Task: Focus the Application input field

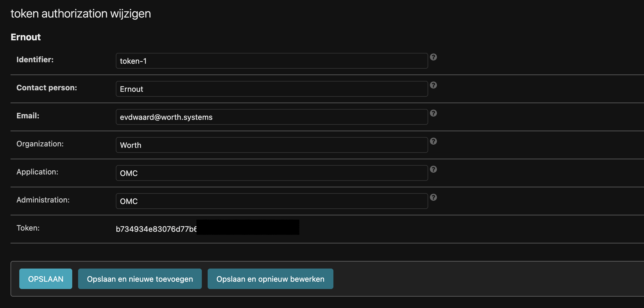Action: (x=272, y=173)
